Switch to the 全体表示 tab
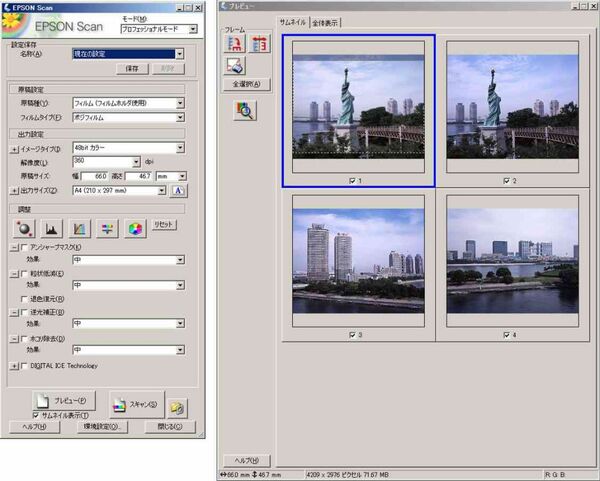Viewport: 600px width, 481px height. [325, 22]
